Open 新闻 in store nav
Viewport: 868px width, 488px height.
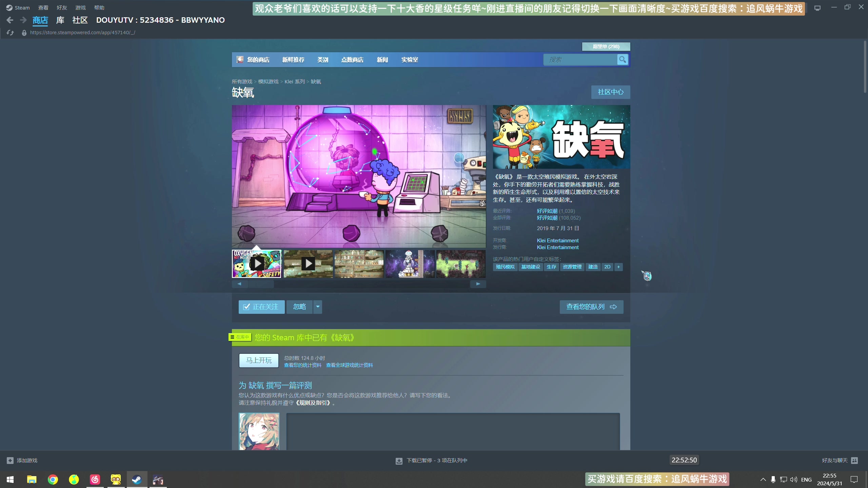[x=382, y=60]
